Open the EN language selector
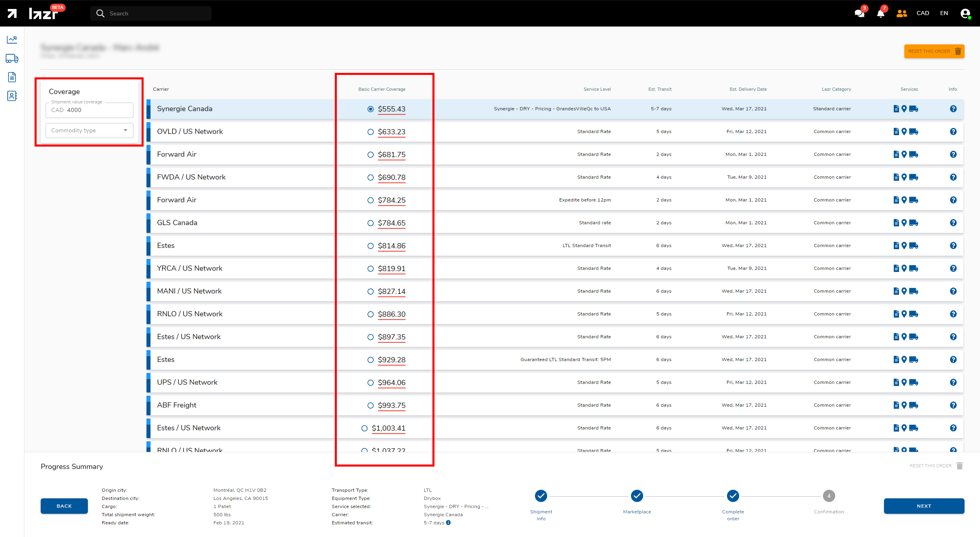 point(944,13)
